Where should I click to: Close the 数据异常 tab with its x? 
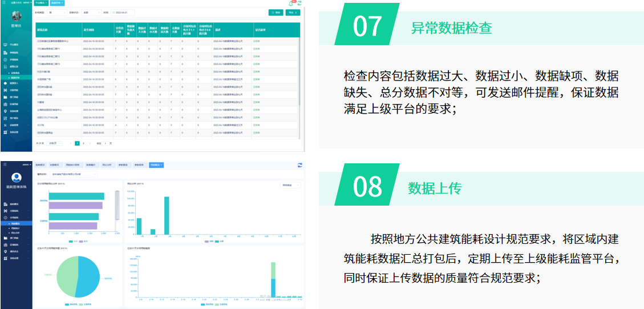62,3
